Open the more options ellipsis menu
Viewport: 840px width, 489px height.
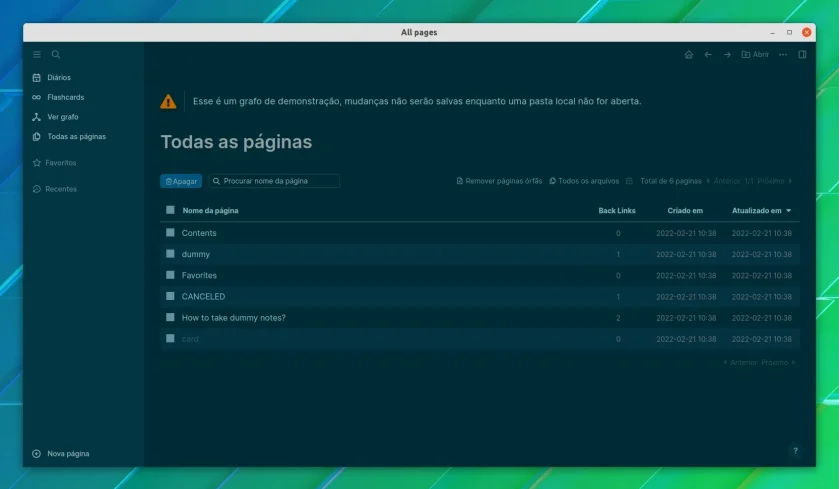pyautogui.click(x=783, y=54)
